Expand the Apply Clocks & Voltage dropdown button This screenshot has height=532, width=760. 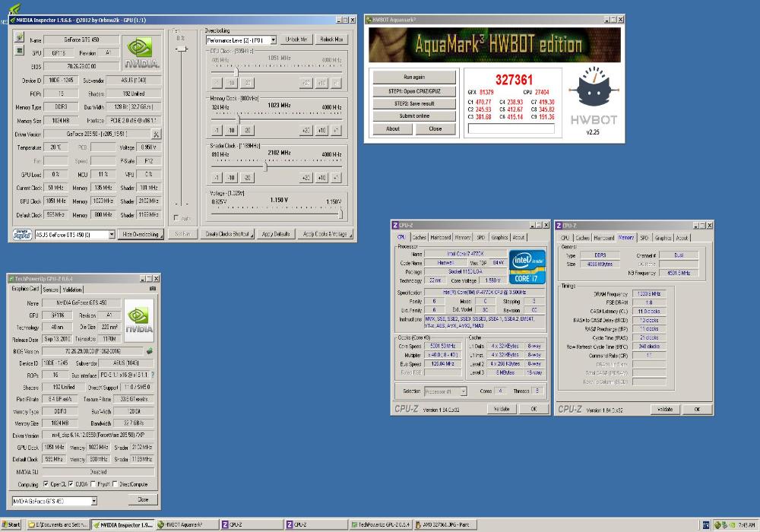coord(325,234)
